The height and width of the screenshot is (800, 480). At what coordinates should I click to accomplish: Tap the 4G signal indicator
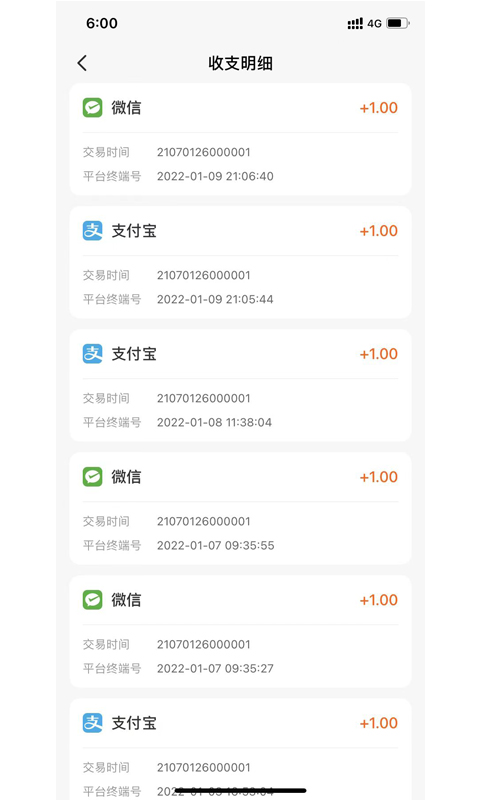[374, 23]
